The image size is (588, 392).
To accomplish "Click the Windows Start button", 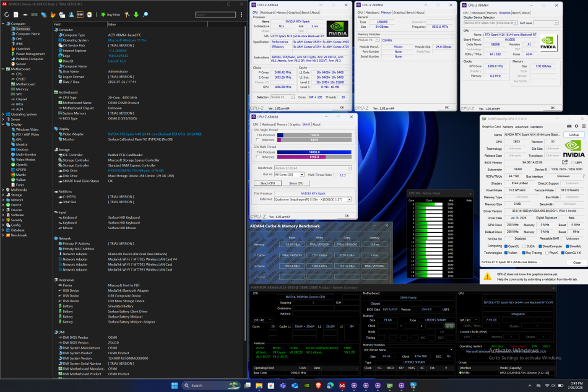I will click(175, 385).
